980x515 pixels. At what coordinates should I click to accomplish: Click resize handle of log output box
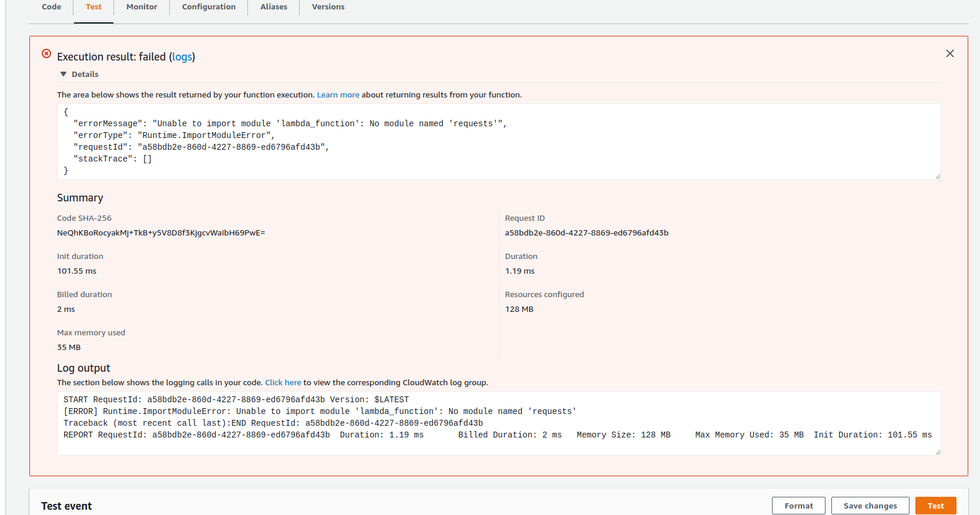pyautogui.click(x=937, y=452)
